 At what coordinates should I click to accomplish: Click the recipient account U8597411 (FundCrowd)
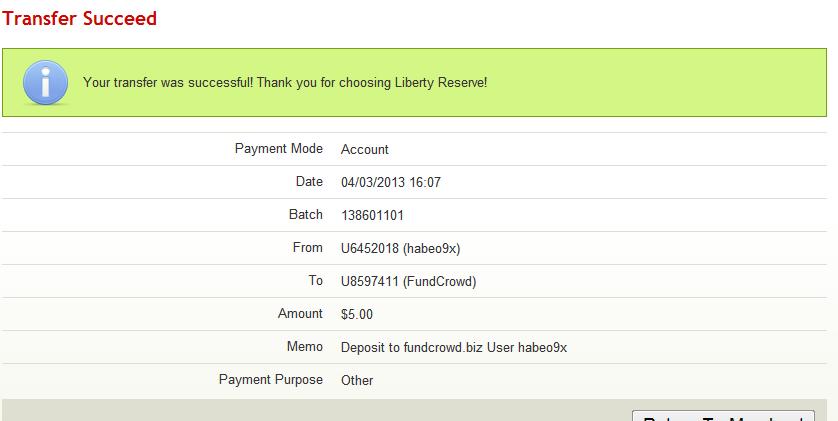[x=408, y=281]
